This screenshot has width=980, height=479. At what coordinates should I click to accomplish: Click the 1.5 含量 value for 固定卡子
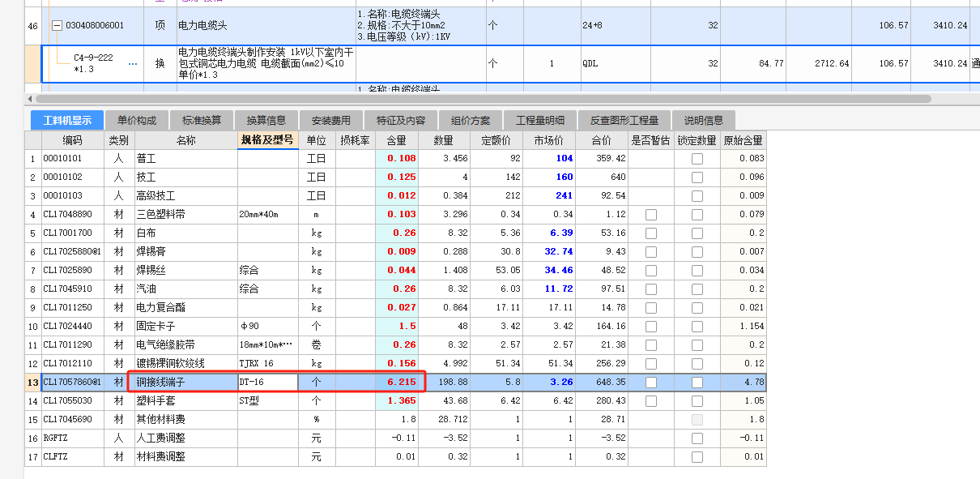point(397,326)
